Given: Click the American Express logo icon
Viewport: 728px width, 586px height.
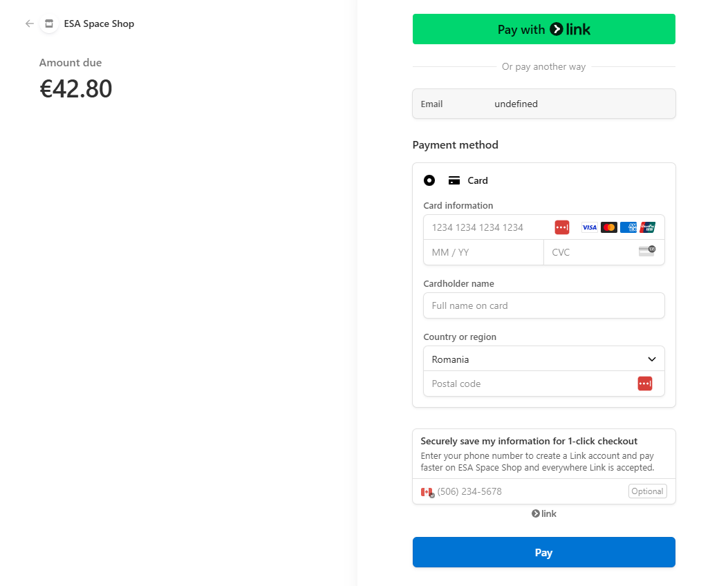Looking at the screenshot, I should click(628, 227).
